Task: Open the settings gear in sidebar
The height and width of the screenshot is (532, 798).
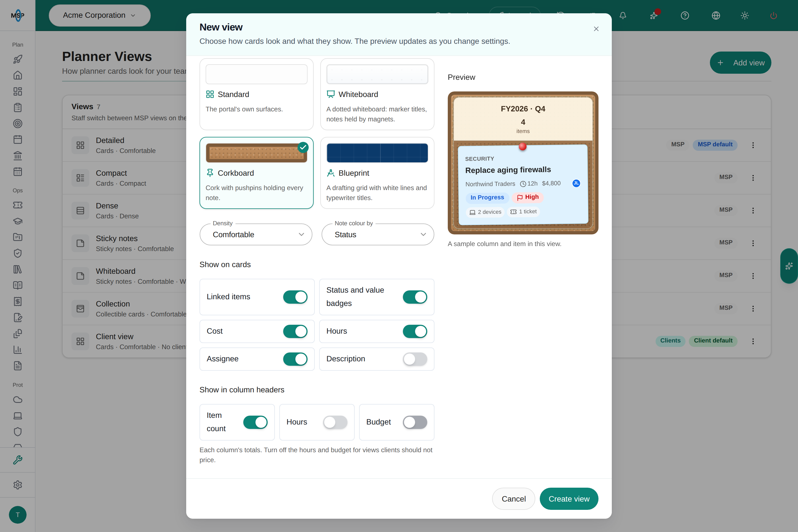Action: (x=18, y=485)
